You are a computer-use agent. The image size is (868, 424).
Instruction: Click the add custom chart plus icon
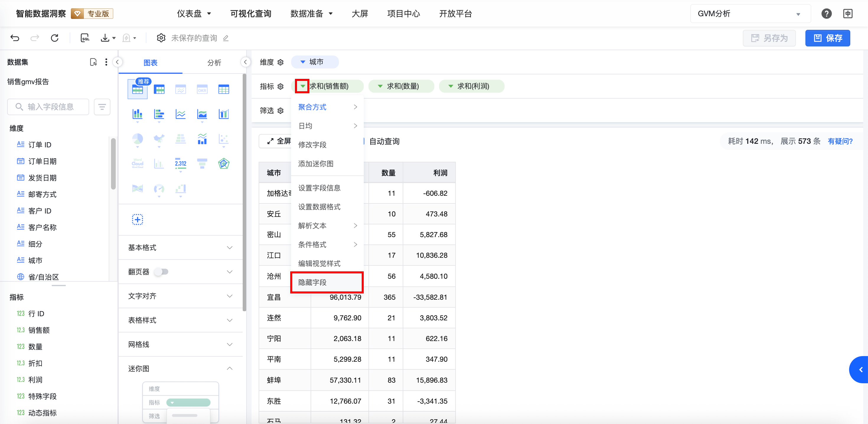(x=137, y=220)
